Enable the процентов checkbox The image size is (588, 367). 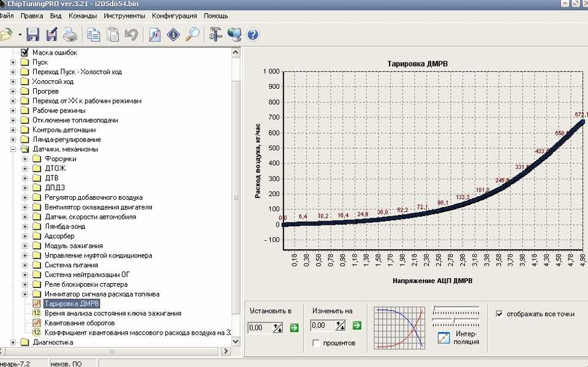(x=316, y=343)
